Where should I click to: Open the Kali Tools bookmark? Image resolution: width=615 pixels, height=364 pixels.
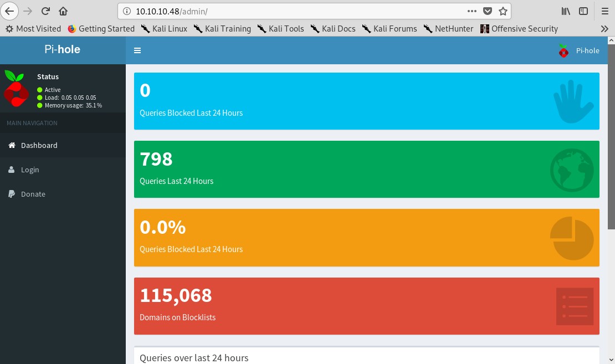(281, 29)
